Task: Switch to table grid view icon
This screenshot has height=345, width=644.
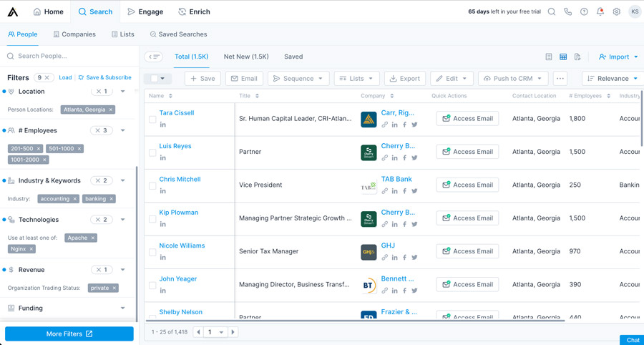Action: pyautogui.click(x=563, y=57)
